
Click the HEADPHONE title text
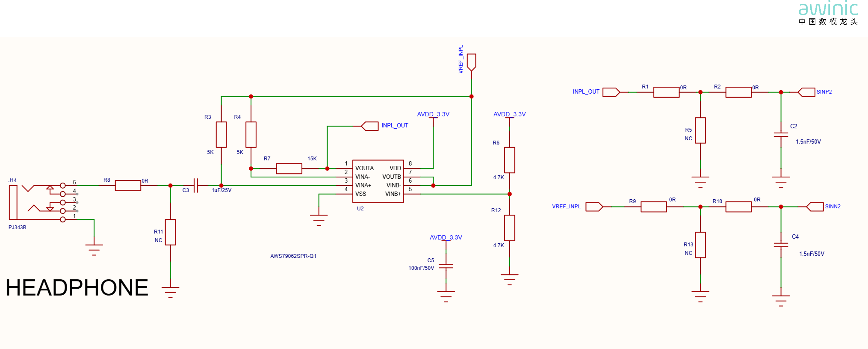77,288
